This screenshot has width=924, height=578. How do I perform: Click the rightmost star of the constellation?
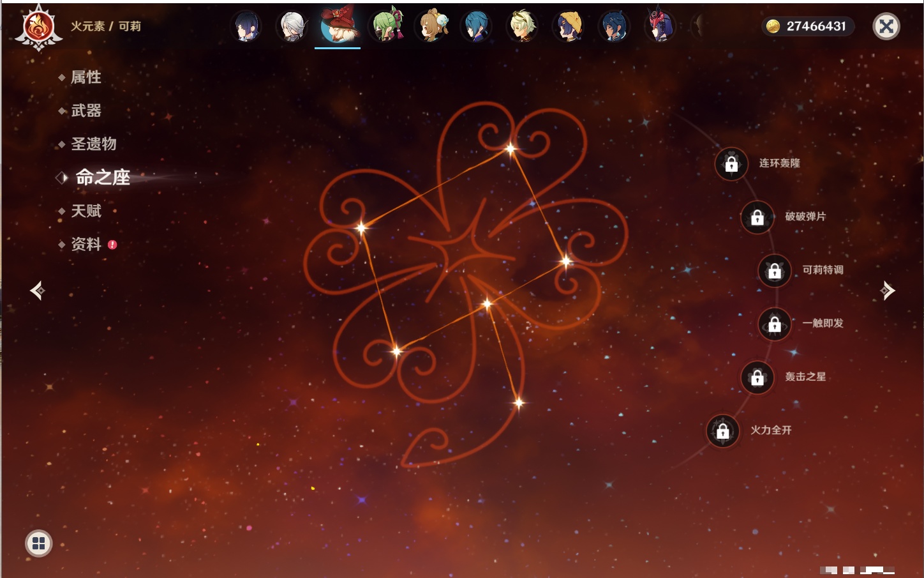(x=566, y=261)
